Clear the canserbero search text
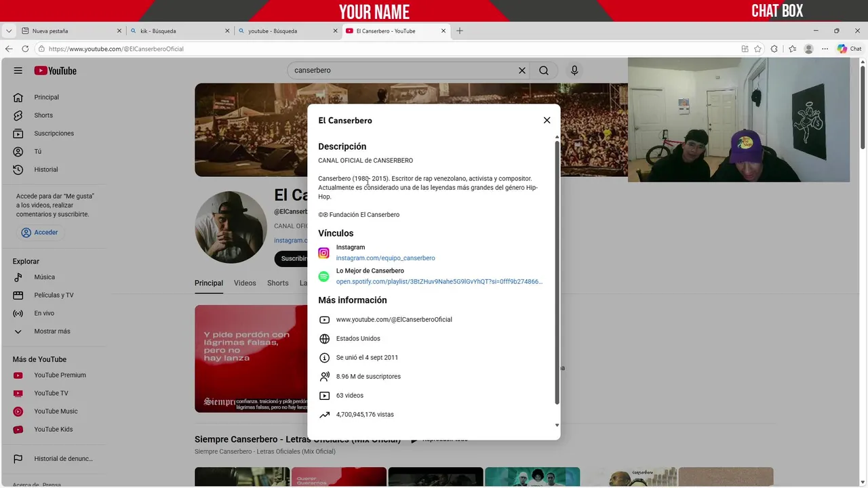This screenshot has width=868, height=488. (x=522, y=70)
